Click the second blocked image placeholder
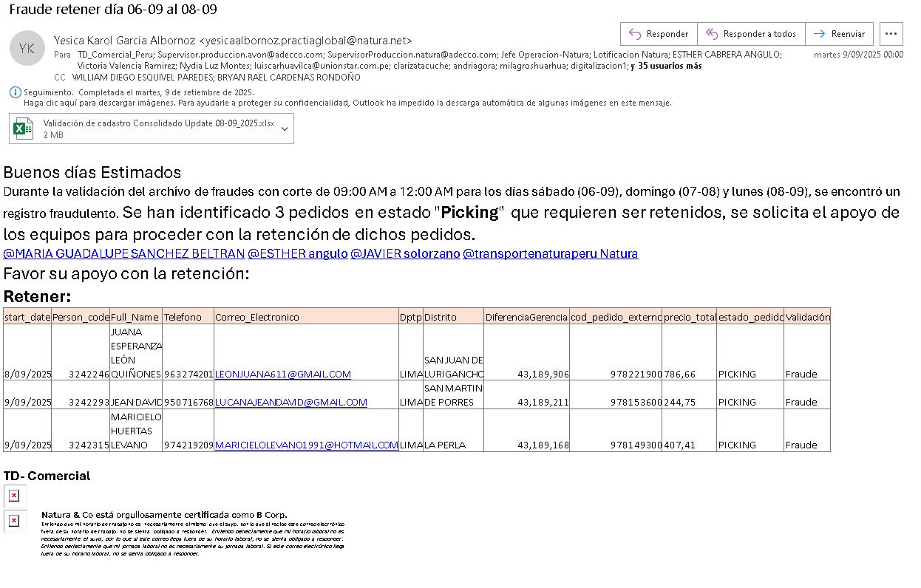The image size is (921, 588). point(14,521)
